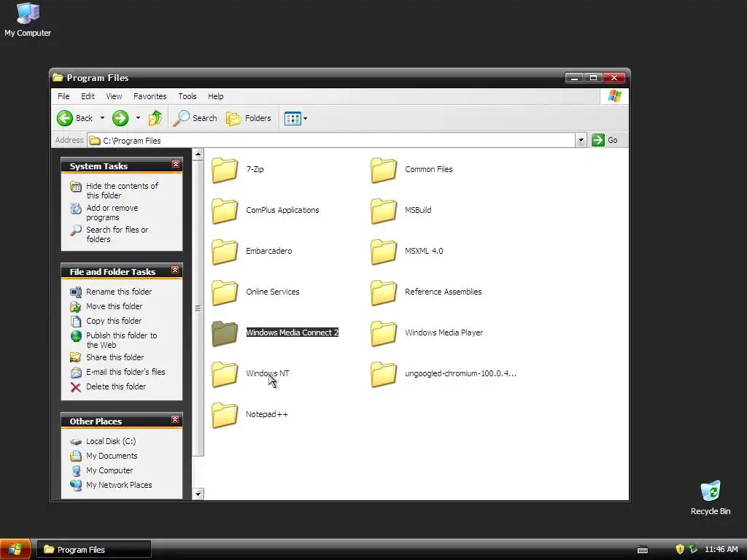Click the Program Files title bar folder icon
The height and width of the screenshot is (560, 747).
(58, 77)
